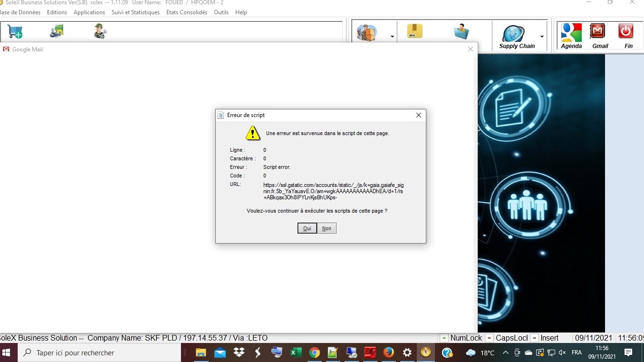Expand the Supply Chain dropdown arrow
This screenshot has height=362, width=644.
[542, 37]
